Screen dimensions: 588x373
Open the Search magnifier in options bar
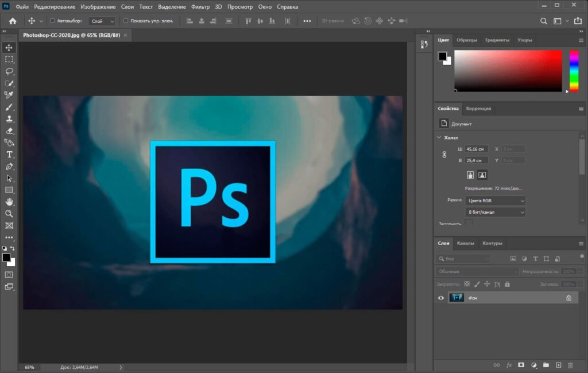click(543, 21)
